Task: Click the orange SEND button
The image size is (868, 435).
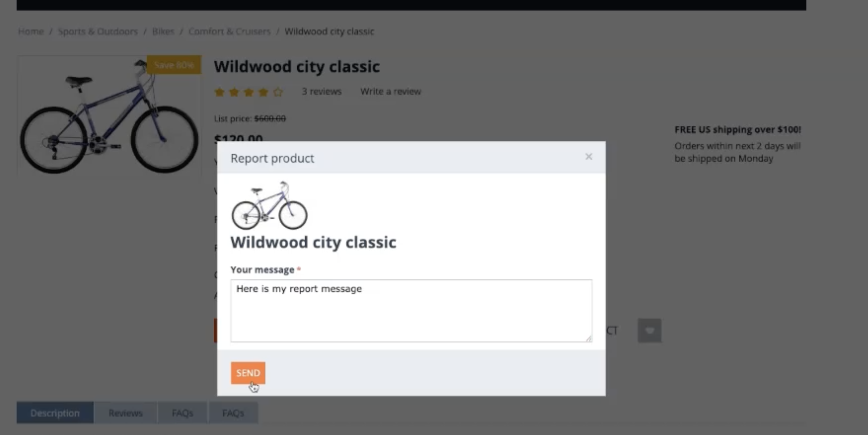Action: pyautogui.click(x=248, y=373)
